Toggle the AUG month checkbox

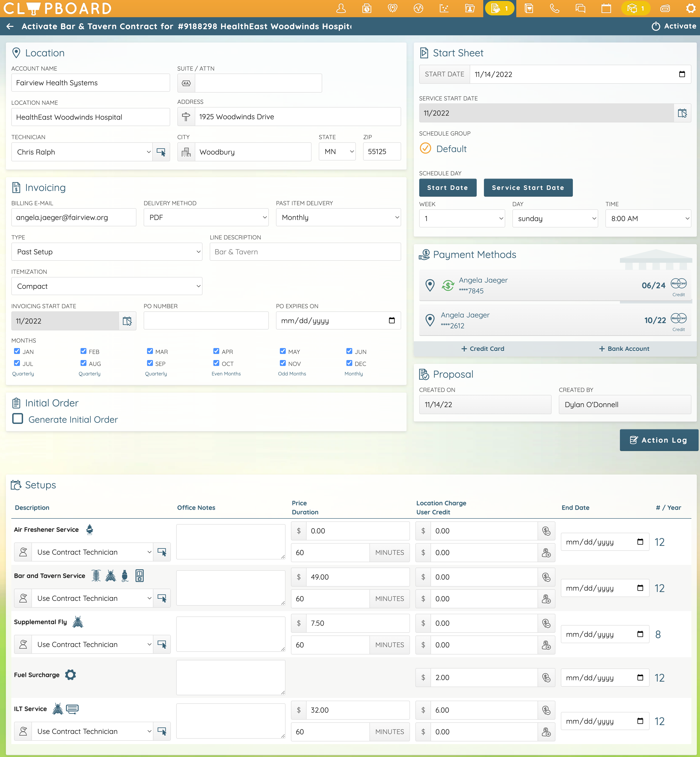point(83,363)
